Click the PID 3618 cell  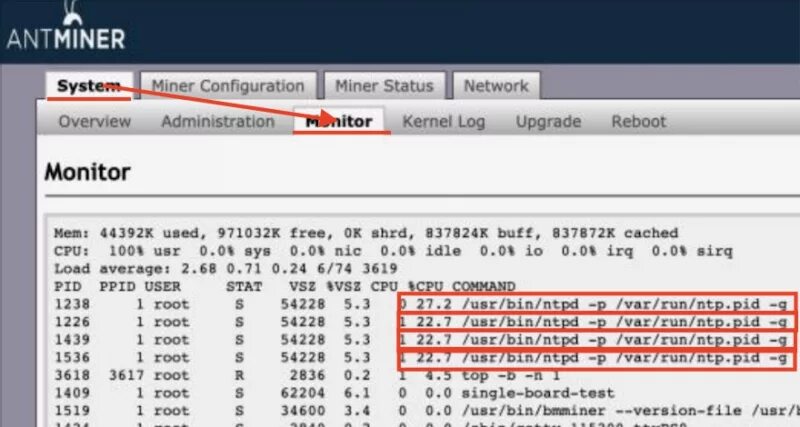pyautogui.click(x=72, y=375)
